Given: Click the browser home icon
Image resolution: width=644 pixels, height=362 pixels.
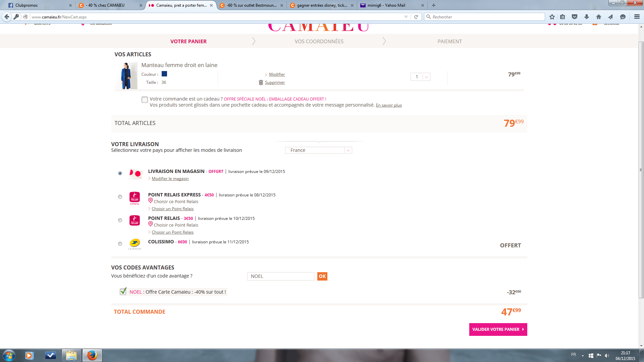Looking at the screenshot, I should 599,17.
